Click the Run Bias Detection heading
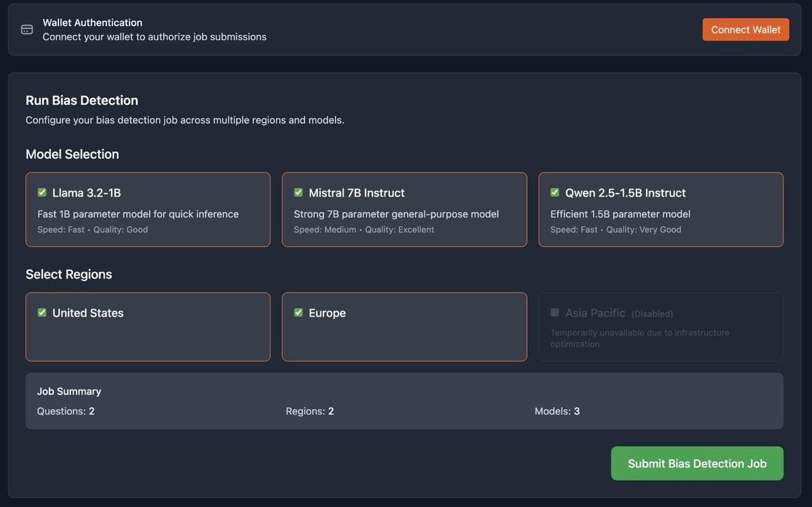 (82, 100)
